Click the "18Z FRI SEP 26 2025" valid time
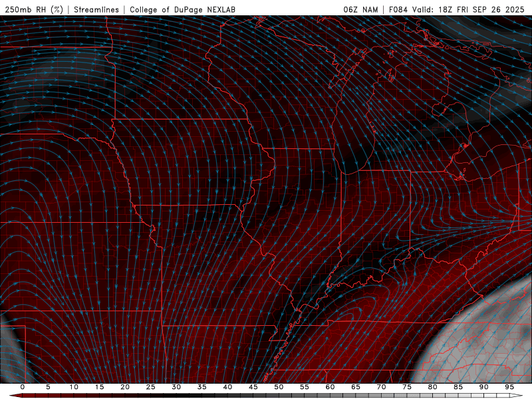This screenshot has width=532, height=399. pos(481,9)
